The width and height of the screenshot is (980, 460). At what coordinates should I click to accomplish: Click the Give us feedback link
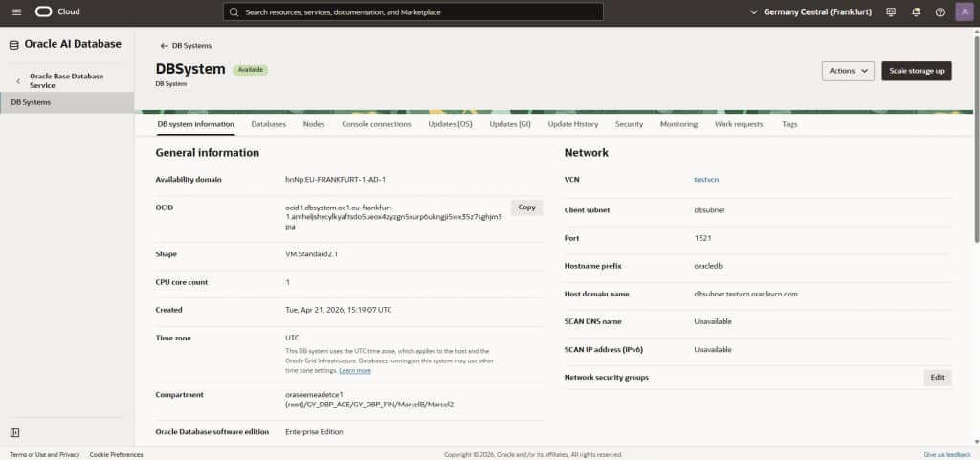click(x=948, y=455)
